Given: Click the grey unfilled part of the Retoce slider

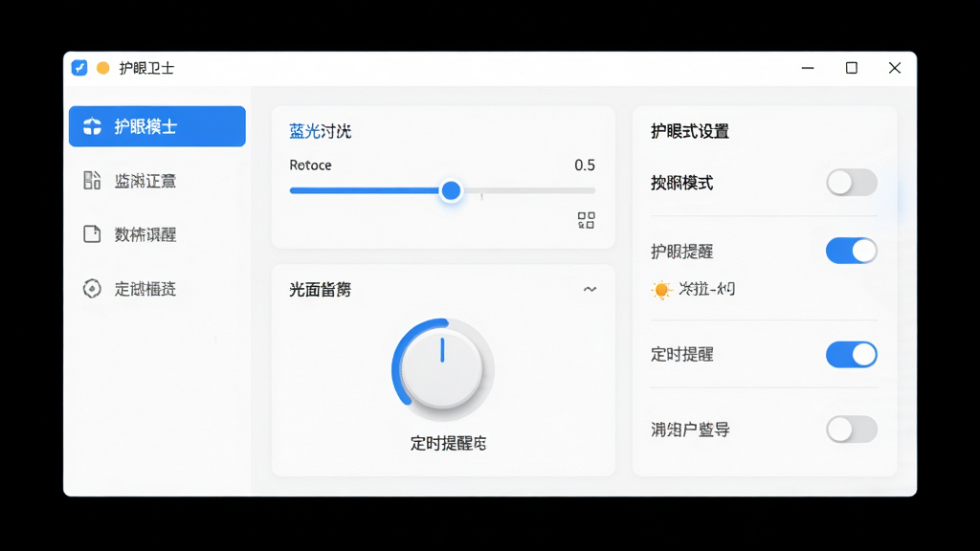Looking at the screenshot, I should (528, 190).
